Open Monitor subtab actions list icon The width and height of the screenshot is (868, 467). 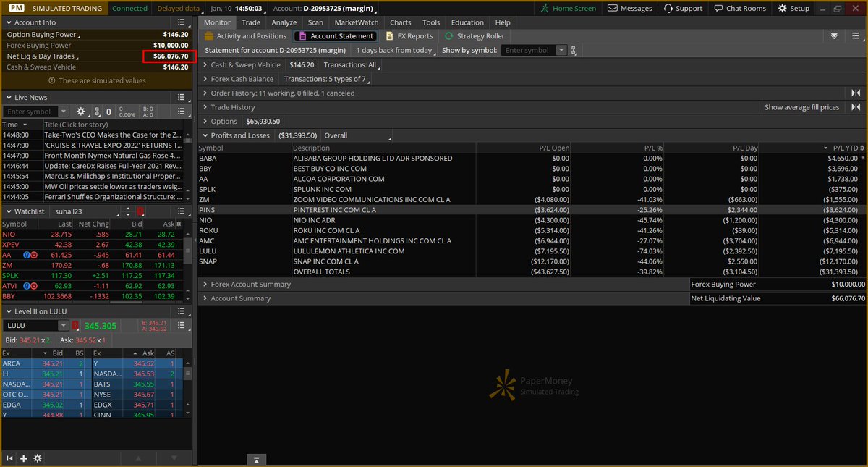tap(856, 36)
